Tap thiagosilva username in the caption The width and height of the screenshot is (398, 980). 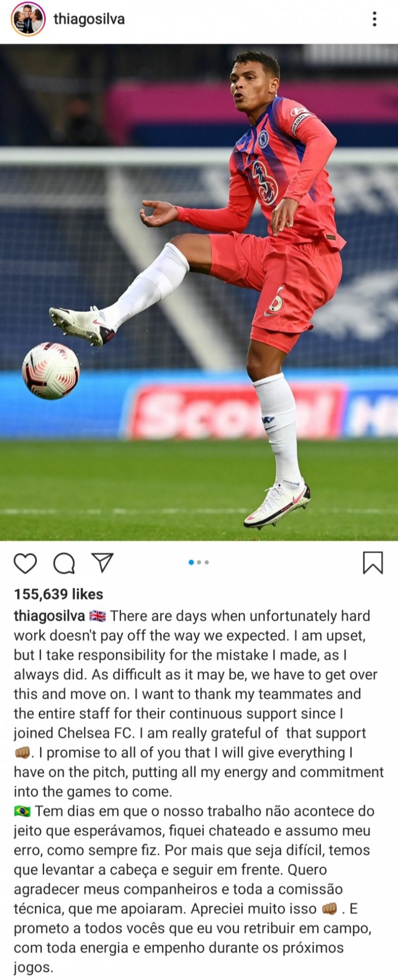click(x=49, y=616)
